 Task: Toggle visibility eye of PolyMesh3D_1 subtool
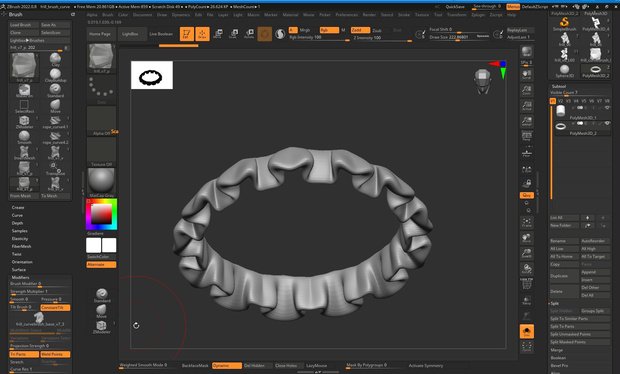coord(607,108)
